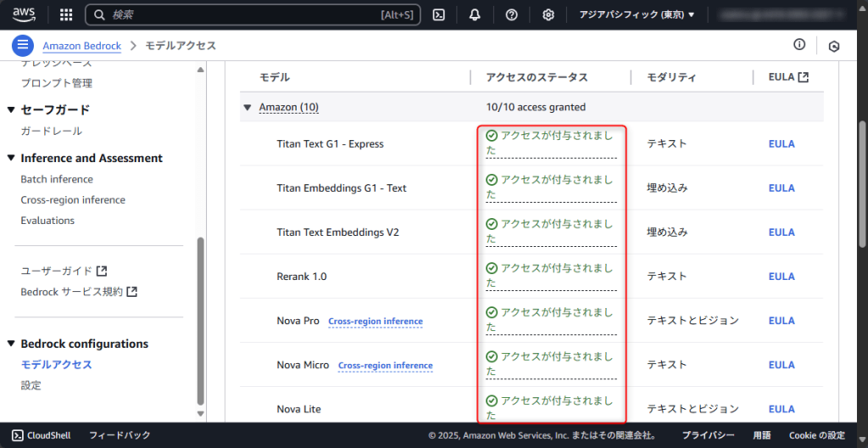Viewport: 868px width, 448px height.
Task: Click the AWS logo home icon
Action: (x=24, y=14)
